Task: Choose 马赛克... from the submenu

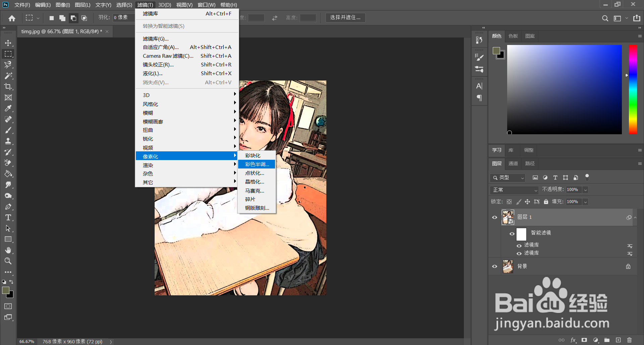Action: coord(257,191)
